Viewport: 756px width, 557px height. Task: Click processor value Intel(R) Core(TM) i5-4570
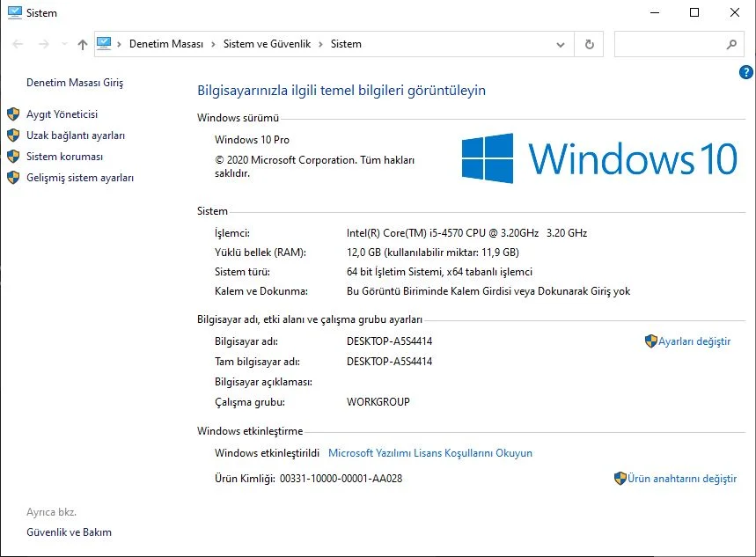466,233
